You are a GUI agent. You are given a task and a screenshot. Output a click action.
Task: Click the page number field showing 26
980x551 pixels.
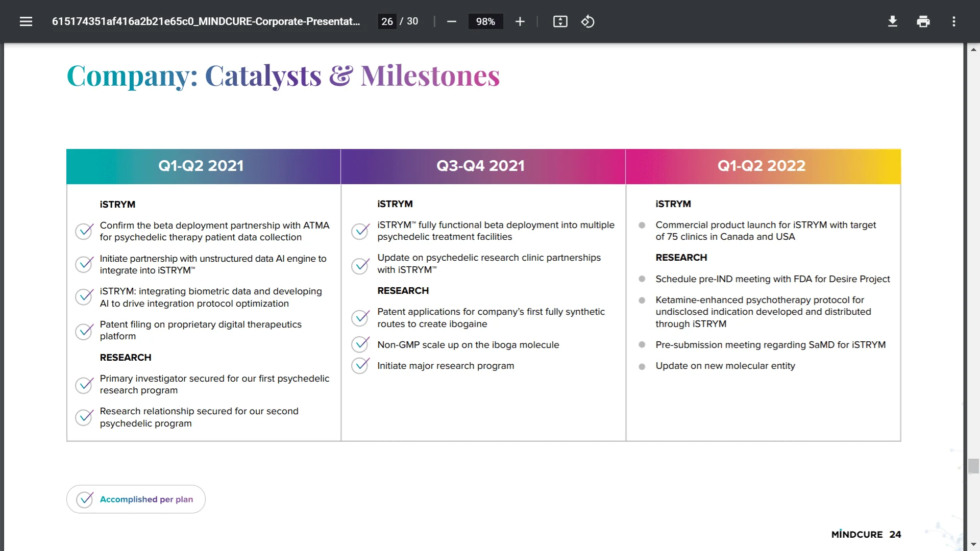pos(387,21)
